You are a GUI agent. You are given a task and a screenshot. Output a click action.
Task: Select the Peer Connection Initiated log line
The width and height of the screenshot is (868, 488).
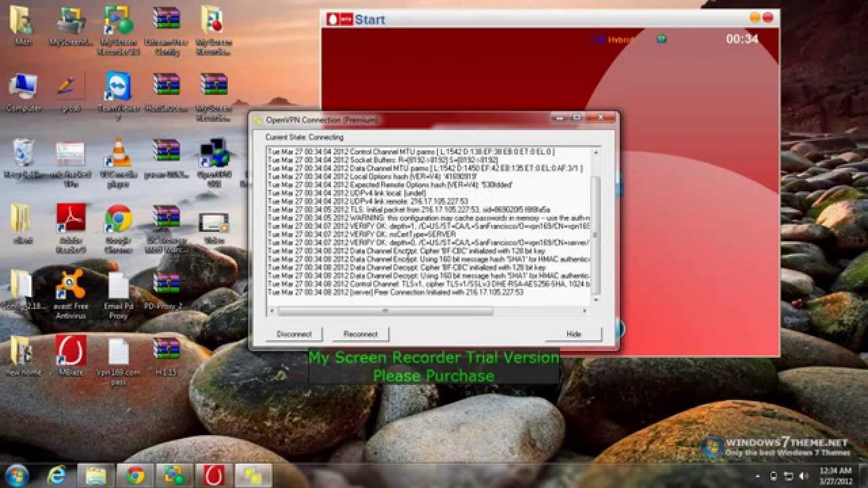pos(395,292)
